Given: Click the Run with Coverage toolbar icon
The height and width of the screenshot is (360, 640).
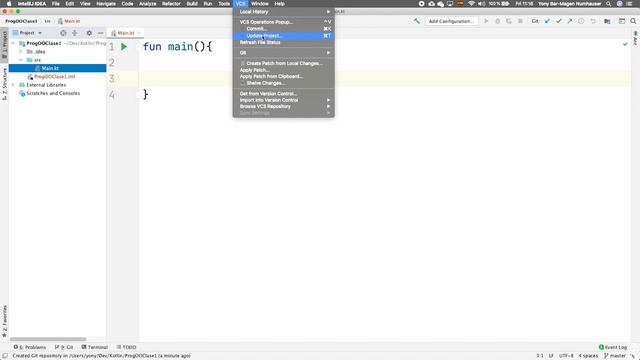Looking at the screenshot, I should click(509, 21).
